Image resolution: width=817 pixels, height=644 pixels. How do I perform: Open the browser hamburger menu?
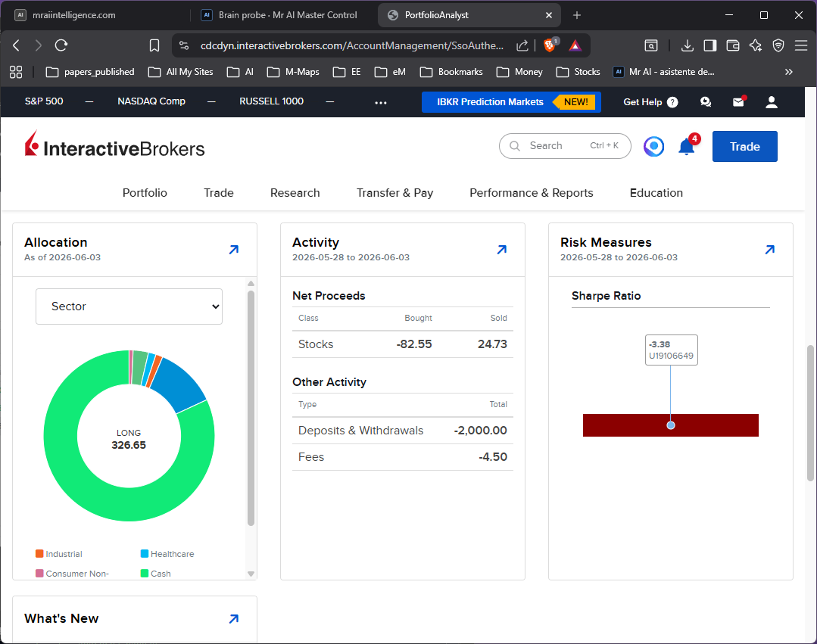[801, 46]
